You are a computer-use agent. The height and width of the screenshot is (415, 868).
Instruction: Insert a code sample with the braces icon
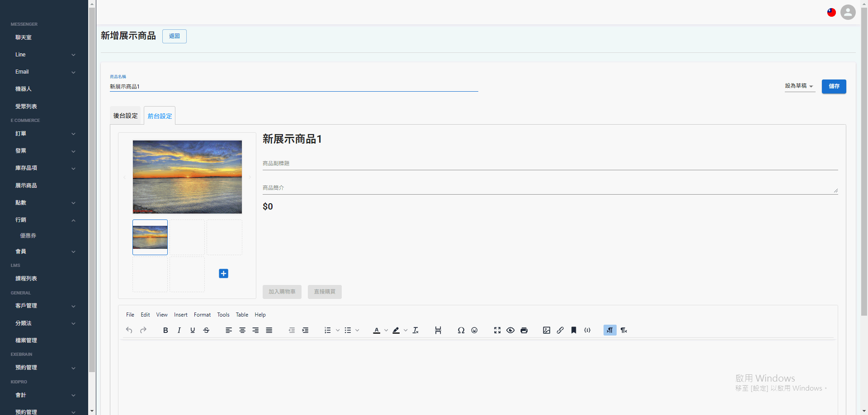[x=587, y=330]
